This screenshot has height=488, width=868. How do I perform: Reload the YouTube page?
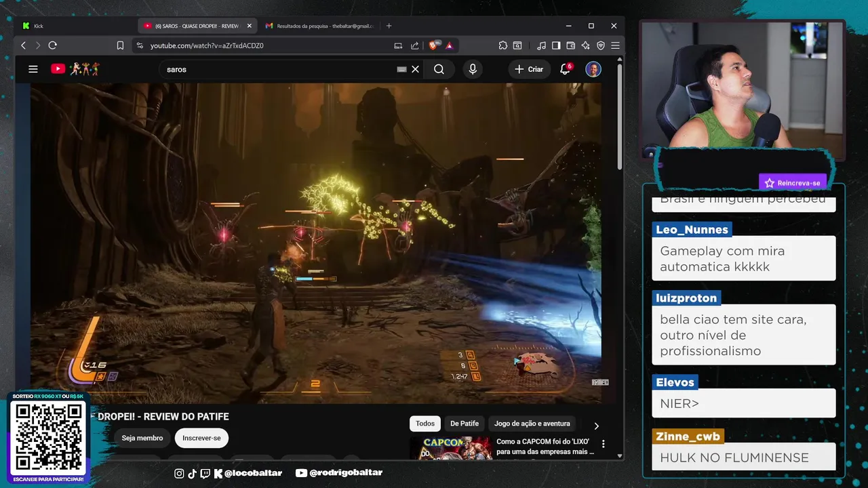[x=52, y=45]
